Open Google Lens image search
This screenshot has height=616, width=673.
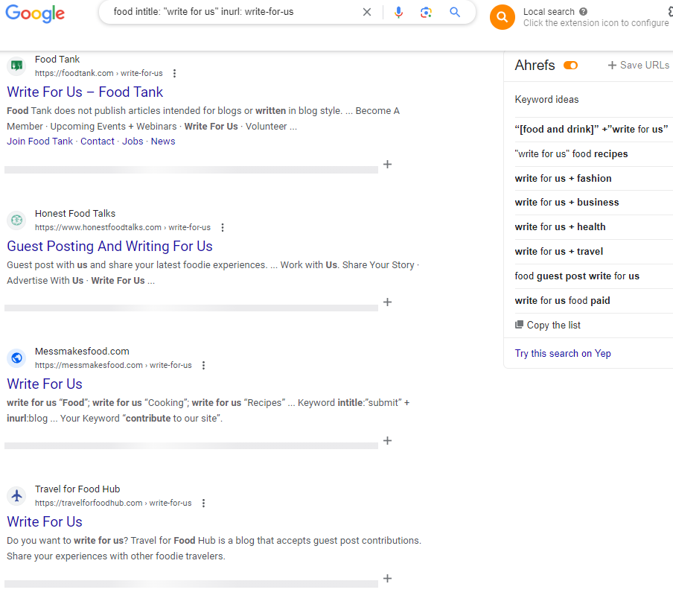coord(426,12)
